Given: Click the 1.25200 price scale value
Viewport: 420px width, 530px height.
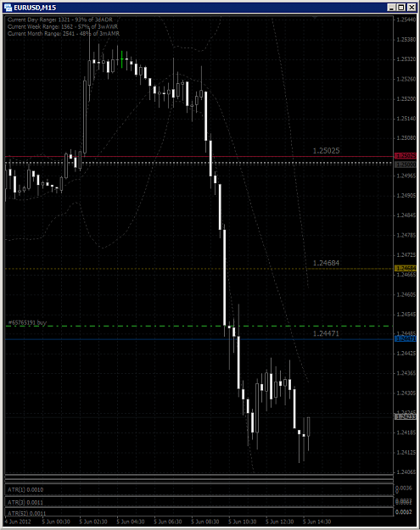Looking at the screenshot, I should pyautogui.click(x=406, y=98).
